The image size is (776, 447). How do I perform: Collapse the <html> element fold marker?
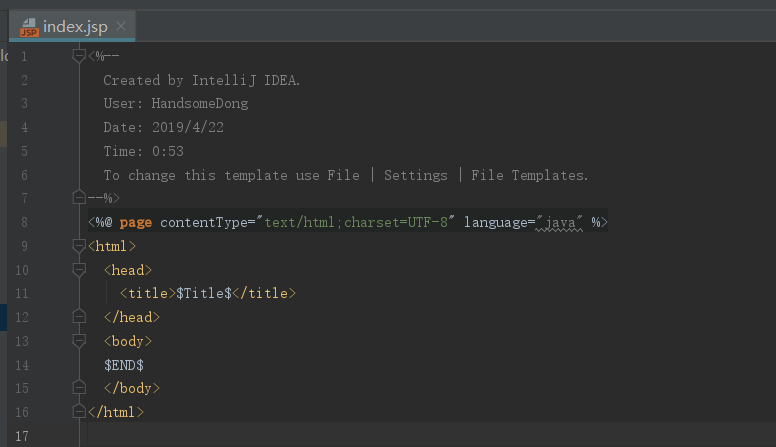tap(80, 245)
